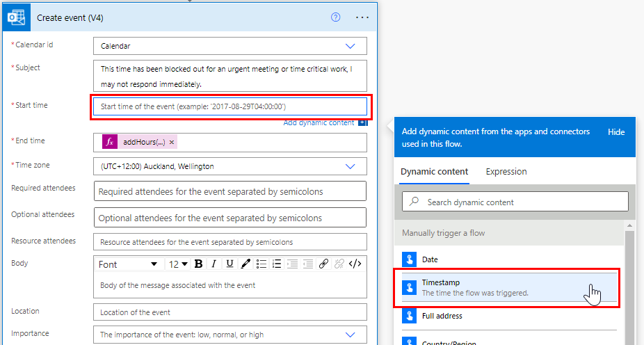Toggle underline formatting in Body editor
This screenshot has width=644, height=345.
229,264
